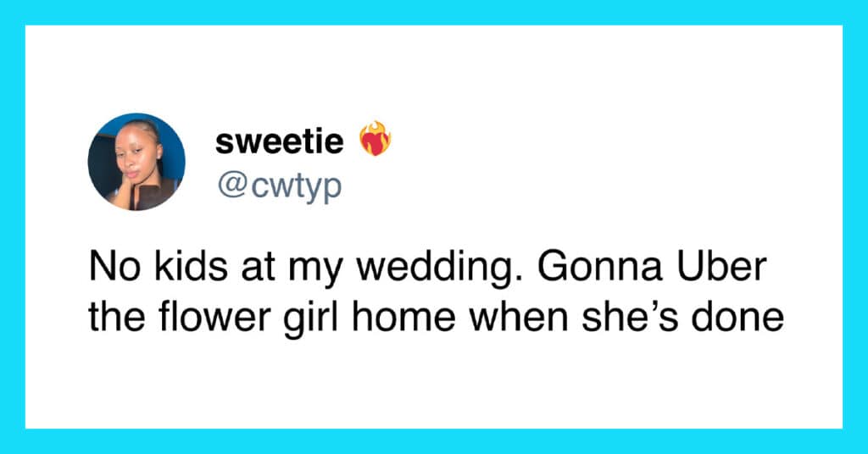The width and height of the screenshot is (868, 454).
Task: Open the display name "sweetie"
Action: click(280, 141)
